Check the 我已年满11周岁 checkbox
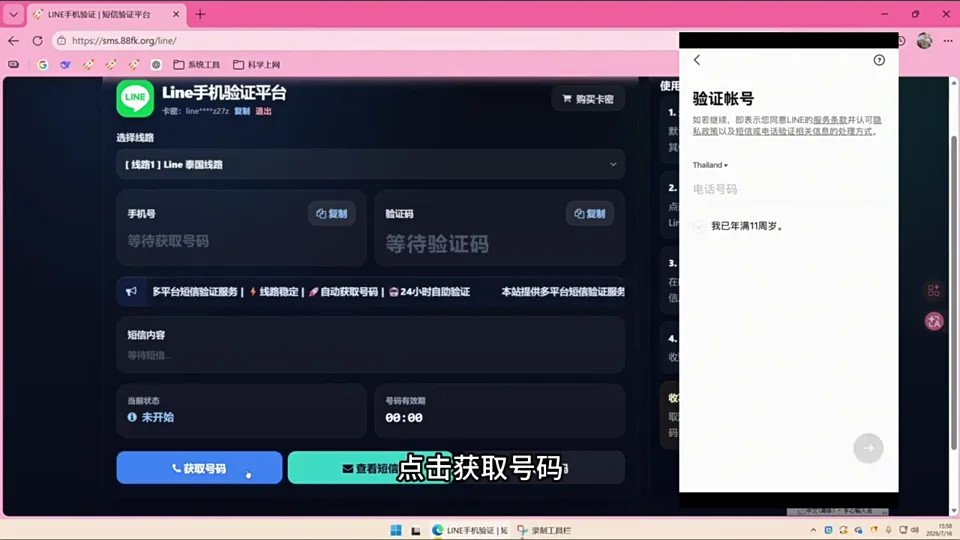The height and width of the screenshot is (540, 960). [699, 226]
